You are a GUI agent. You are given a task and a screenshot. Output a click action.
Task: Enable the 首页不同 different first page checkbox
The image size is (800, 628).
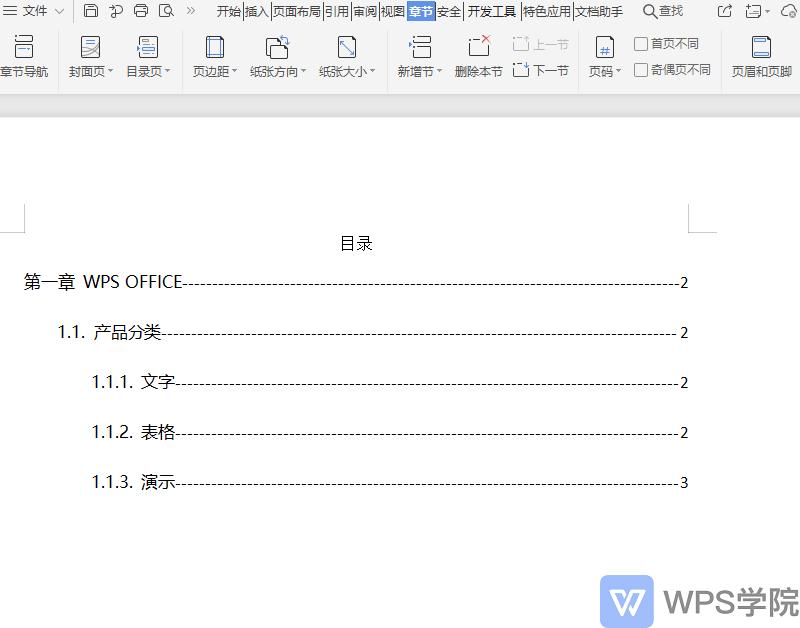(x=640, y=44)
